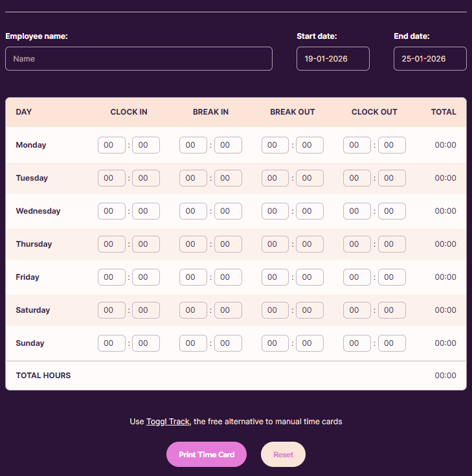Select Monday Clock In hours field

pyautogui.click(x=111, y=145)
